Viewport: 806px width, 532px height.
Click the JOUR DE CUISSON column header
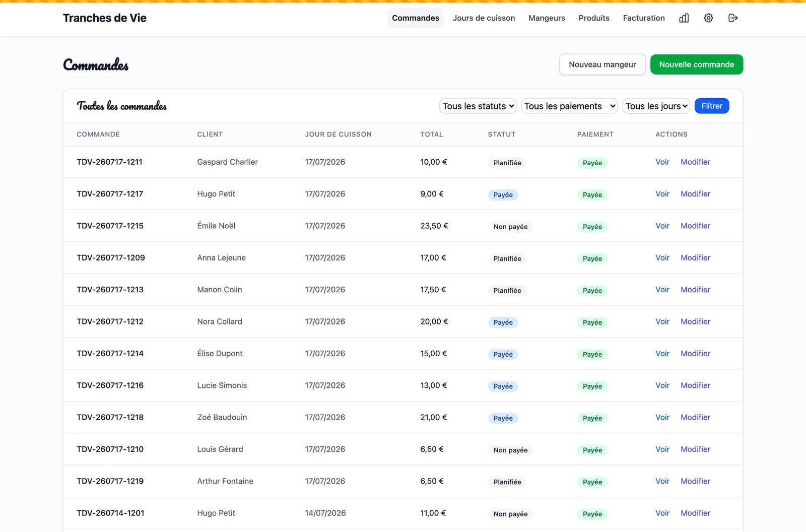(338, 135)
